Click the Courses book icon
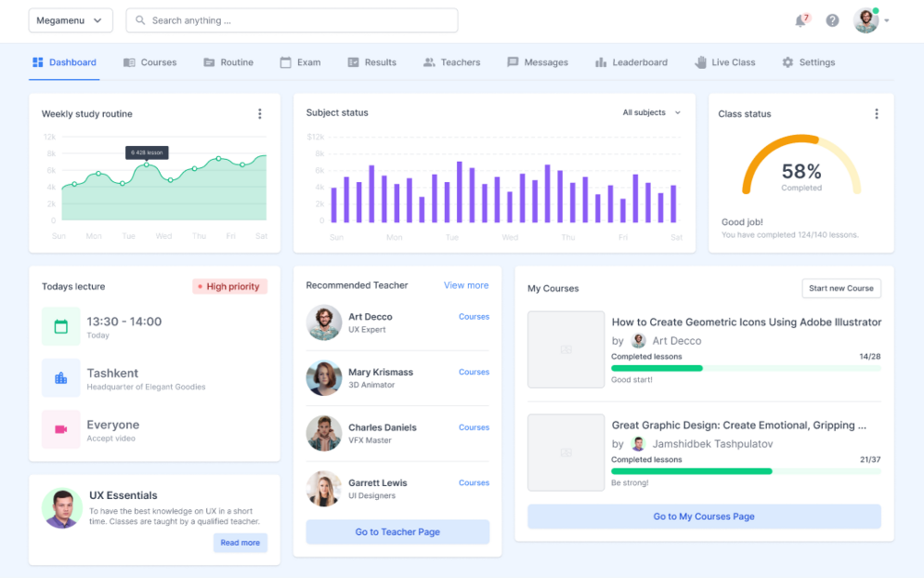The image size is (924, 578). click(x=129, y=62)
